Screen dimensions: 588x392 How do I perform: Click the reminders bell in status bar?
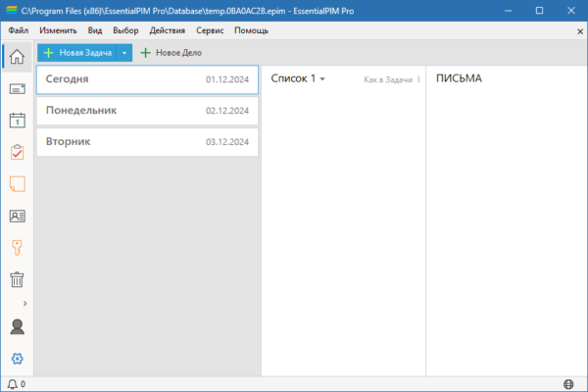(x=13, y=384)
